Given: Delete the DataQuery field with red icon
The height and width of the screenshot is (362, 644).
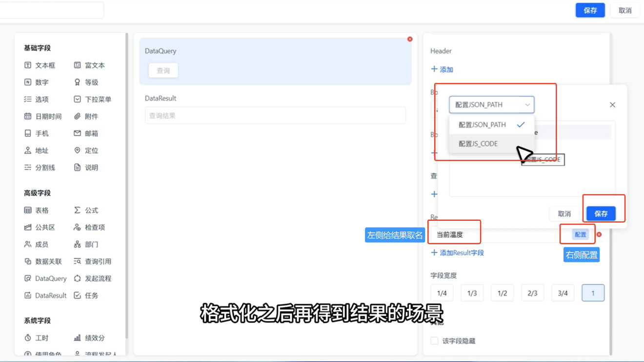Looking at the screenshot, I should [x=410, y=39].
